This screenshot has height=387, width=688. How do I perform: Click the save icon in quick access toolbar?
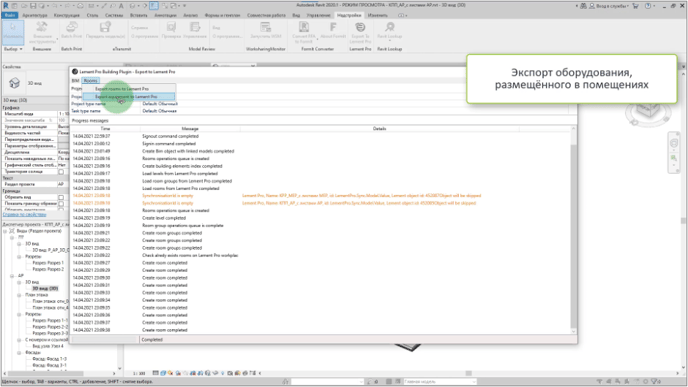[x=33, y=6]
